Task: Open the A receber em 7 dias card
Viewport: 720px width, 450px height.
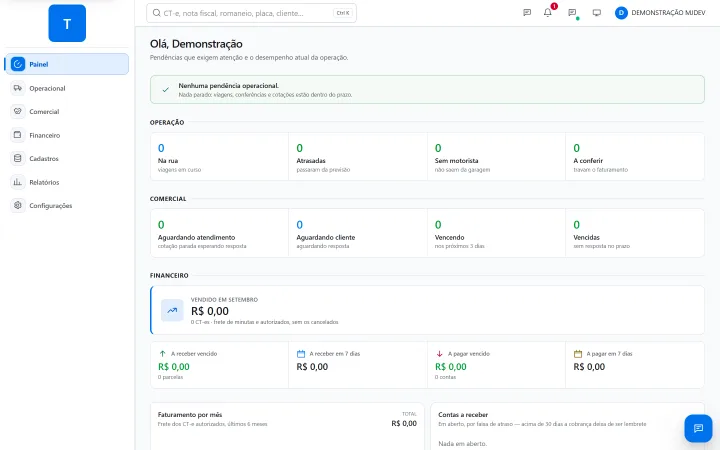Action: (358, 365)
